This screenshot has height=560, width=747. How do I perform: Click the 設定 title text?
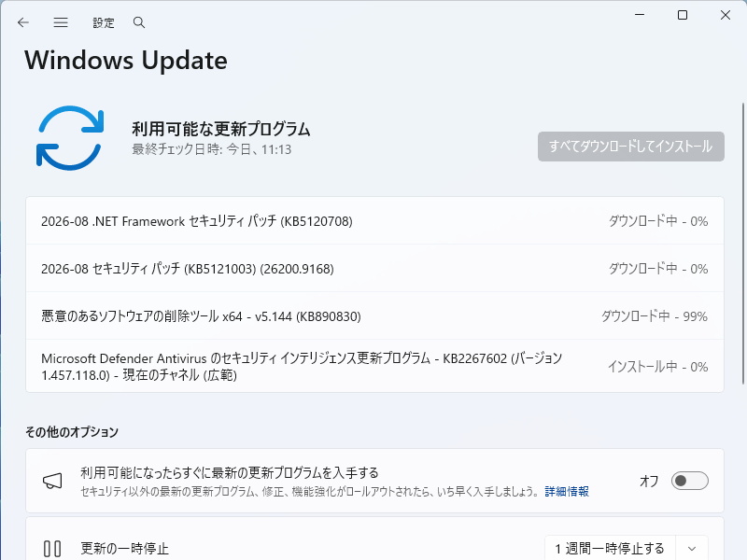pos(104,22)
